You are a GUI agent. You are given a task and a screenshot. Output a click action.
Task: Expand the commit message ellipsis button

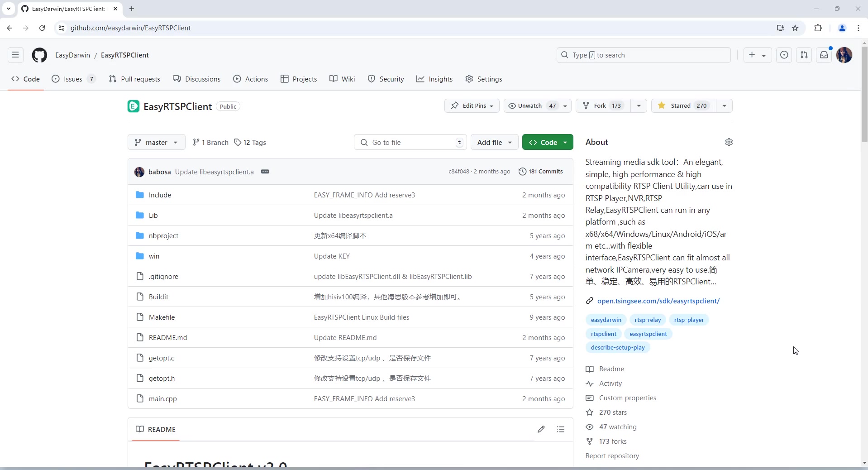coord(265,172)
